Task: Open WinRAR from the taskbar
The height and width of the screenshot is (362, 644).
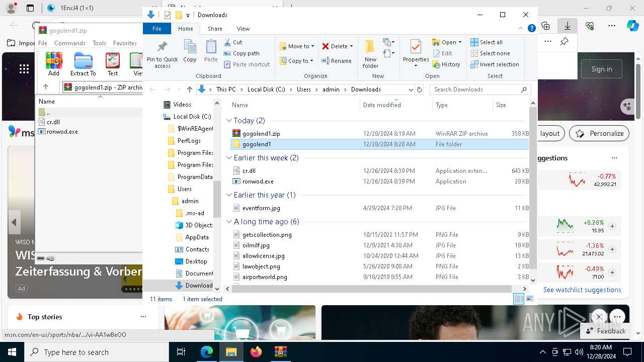Action: (281, 352)
